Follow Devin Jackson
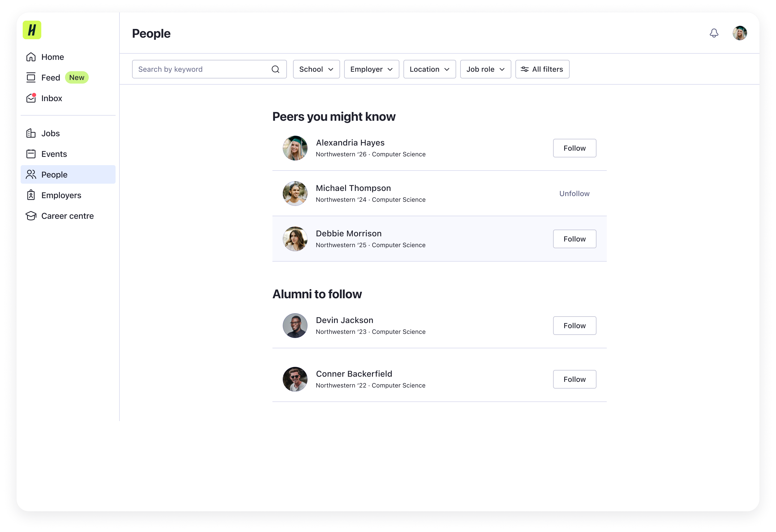 click(575, 326)
